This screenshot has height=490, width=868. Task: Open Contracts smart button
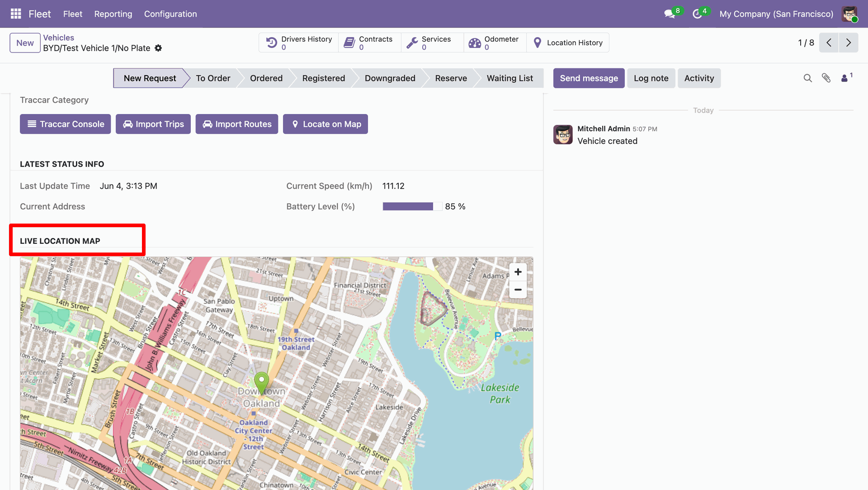click(370, 43)
